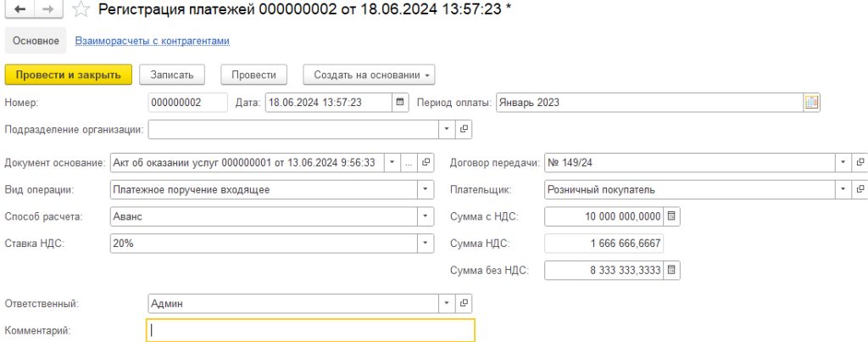Viewport: 868px width, 342px height.
Task: Click the Записать button
Action: click(172, 75)
